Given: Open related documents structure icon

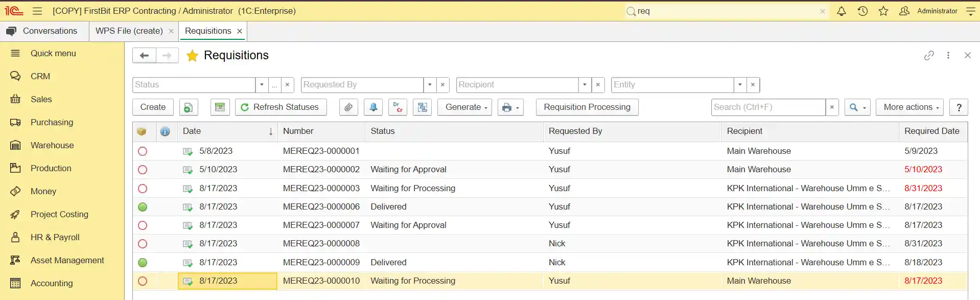Looking at the screenshot, I should coord(422,107).
